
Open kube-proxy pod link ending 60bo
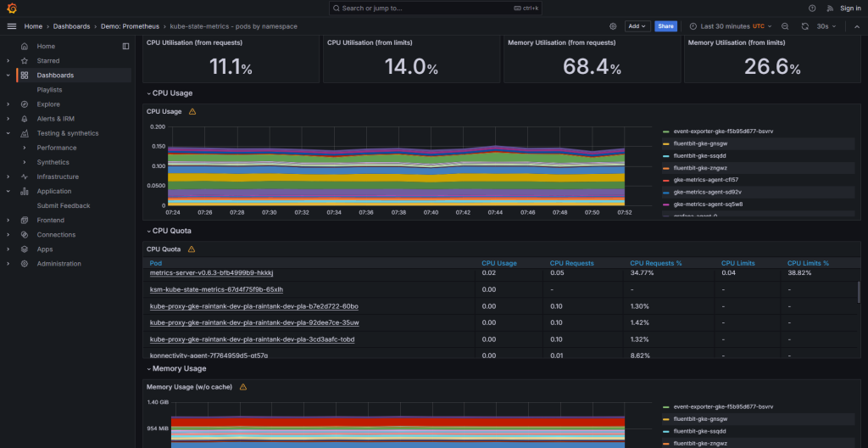pos(254,306)
